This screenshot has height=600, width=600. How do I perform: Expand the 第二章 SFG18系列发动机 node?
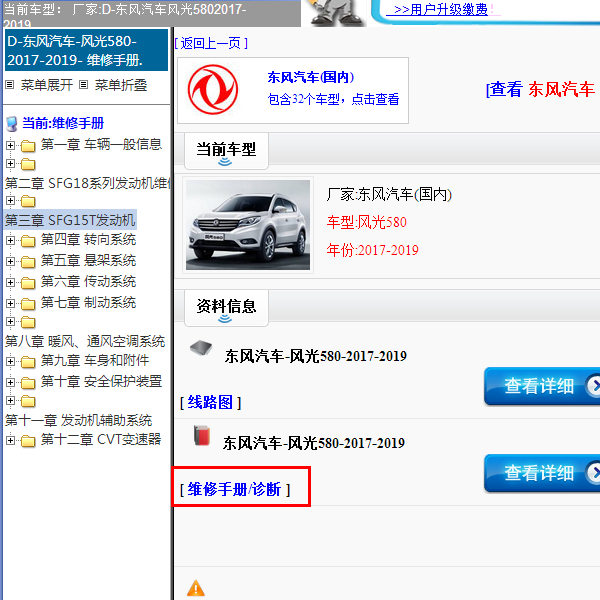coord(10,164)
